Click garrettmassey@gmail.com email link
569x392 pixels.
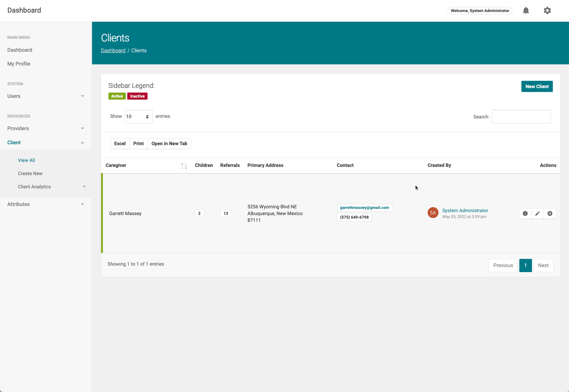[364, 207]
